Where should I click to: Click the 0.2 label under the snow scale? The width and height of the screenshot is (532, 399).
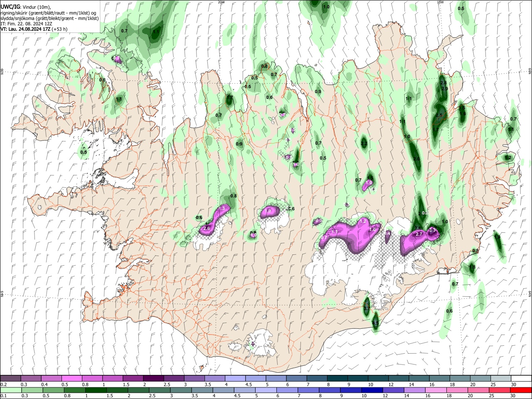click(x=4, y=384)
